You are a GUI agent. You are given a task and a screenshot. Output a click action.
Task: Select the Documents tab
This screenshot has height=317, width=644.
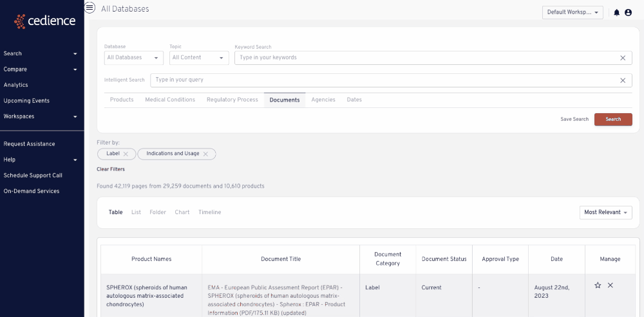285,100
